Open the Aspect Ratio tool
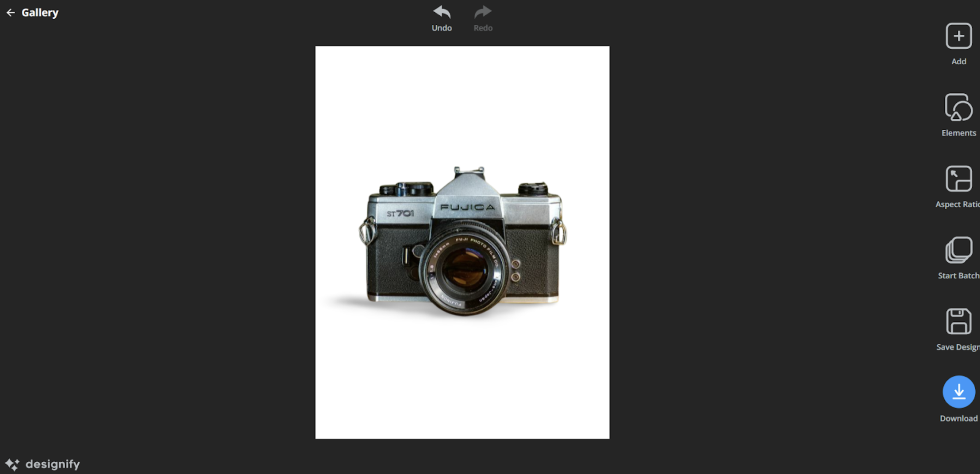The image size is (980, 474). pyautogui.click(x=958, y=179)
